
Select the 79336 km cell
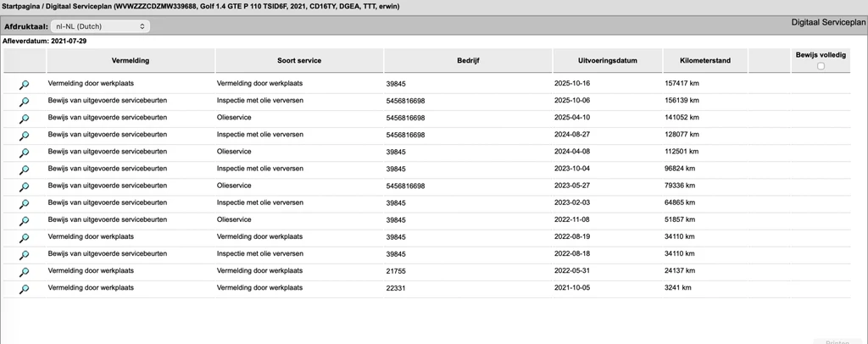click(x=680, y=186)
